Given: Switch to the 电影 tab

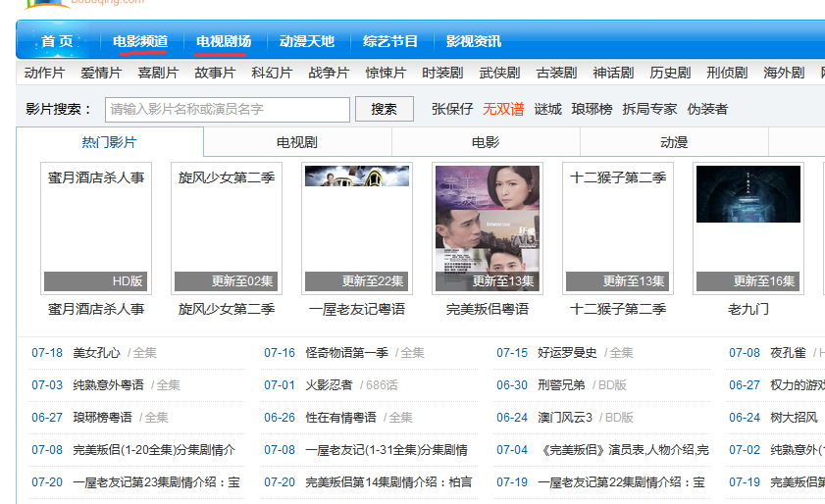Looking at the screenshot, I should (486, 142).
